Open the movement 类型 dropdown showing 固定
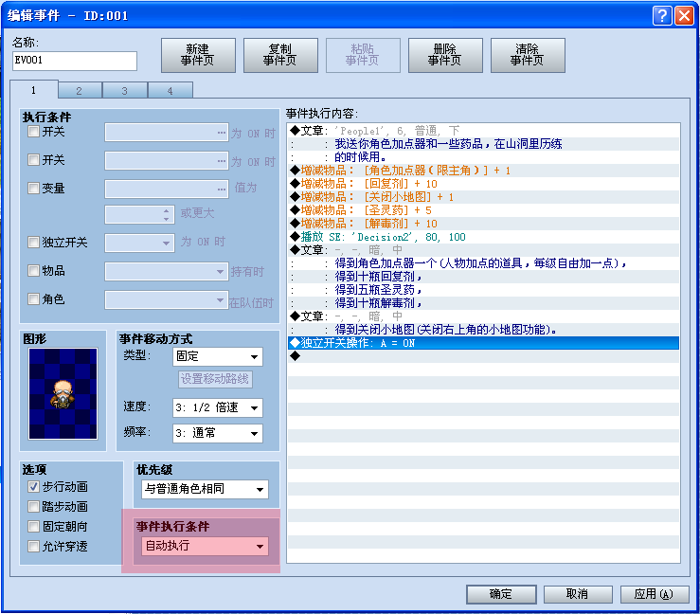Screen dimensions: 700x614 click(x=218, y=357)
